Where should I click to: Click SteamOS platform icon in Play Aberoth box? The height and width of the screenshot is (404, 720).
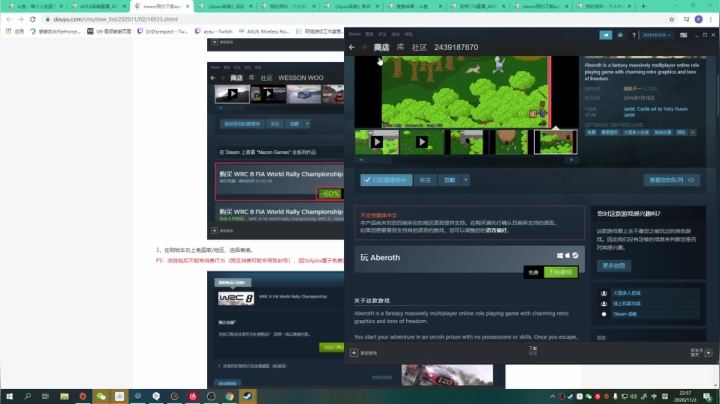(x=575, y=255)
